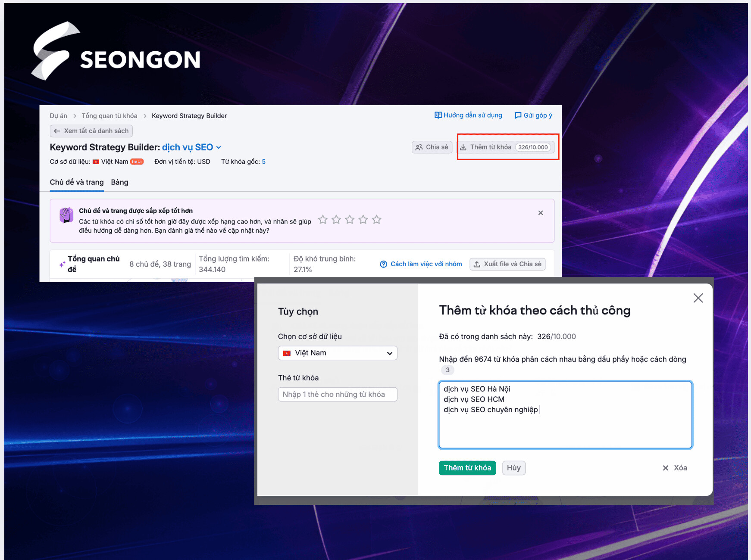This screenshot has width=751, height=560.
Task: Open the Việt Nam database dropdown in dialog
Action: click(338, 353)
